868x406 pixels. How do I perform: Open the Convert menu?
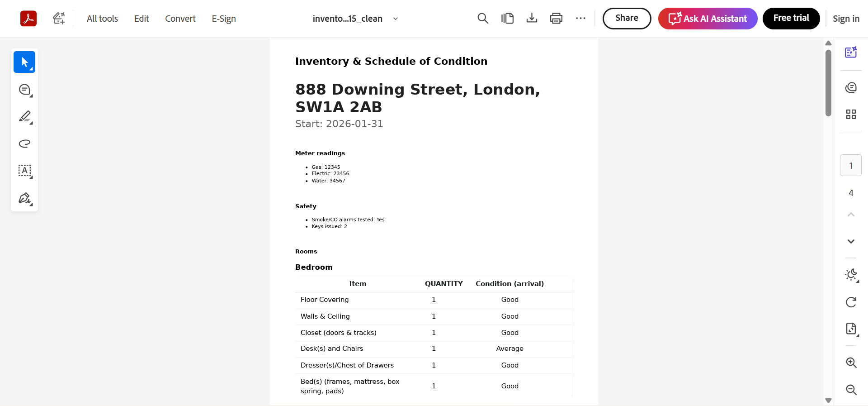(180, 19)
